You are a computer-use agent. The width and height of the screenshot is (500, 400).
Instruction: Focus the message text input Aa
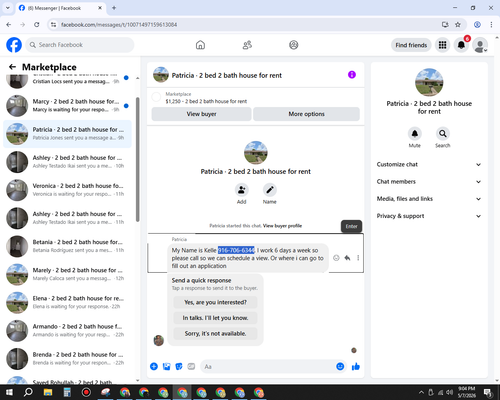tap(267, 367)
